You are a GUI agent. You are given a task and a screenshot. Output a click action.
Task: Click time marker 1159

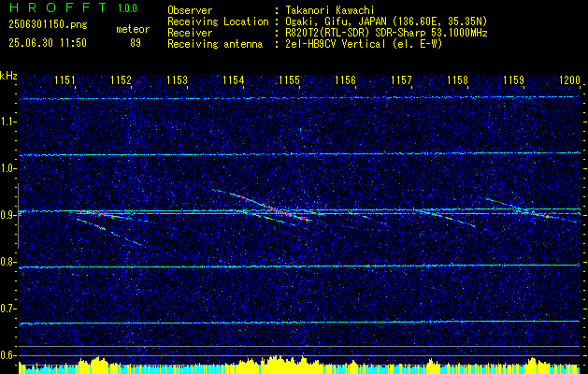[x=513, y=79]
